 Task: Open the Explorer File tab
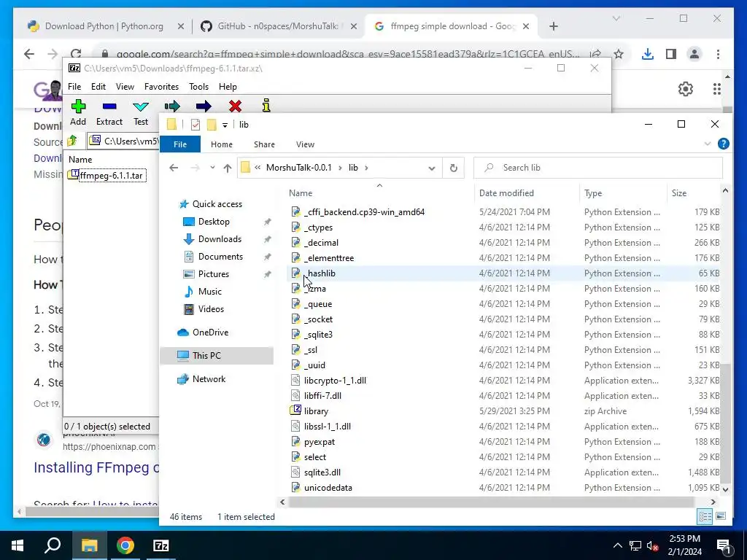coord(180,144)
